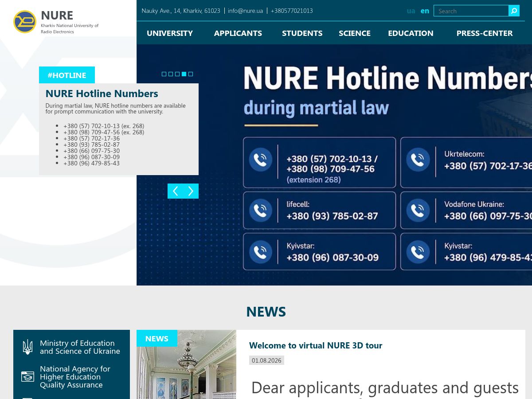The image size is (532, 399).
Task: Click list entry +380 (57) 702-17-36
Action: (x=91, y=138)
